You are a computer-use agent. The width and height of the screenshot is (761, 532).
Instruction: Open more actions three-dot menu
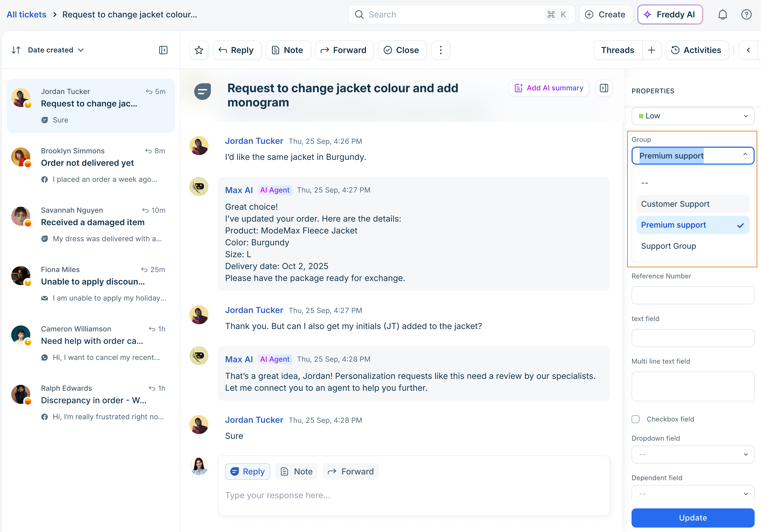[x=440, y=50]
